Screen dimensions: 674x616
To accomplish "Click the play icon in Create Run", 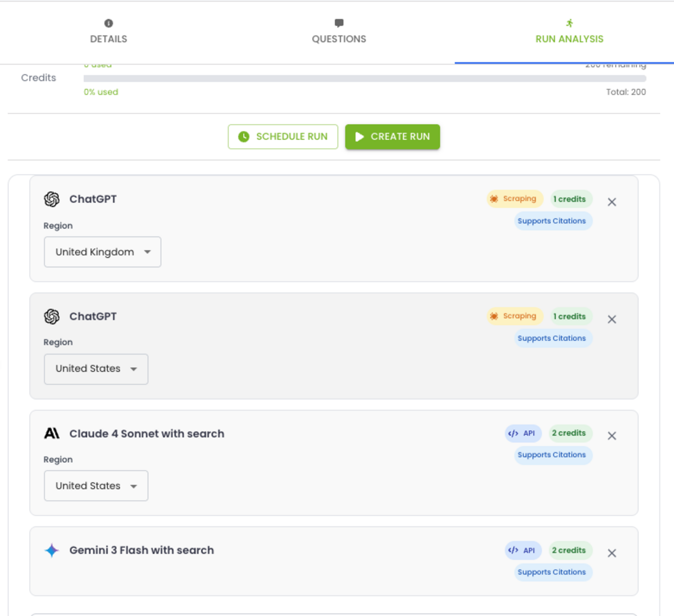I will click(359, 136).
